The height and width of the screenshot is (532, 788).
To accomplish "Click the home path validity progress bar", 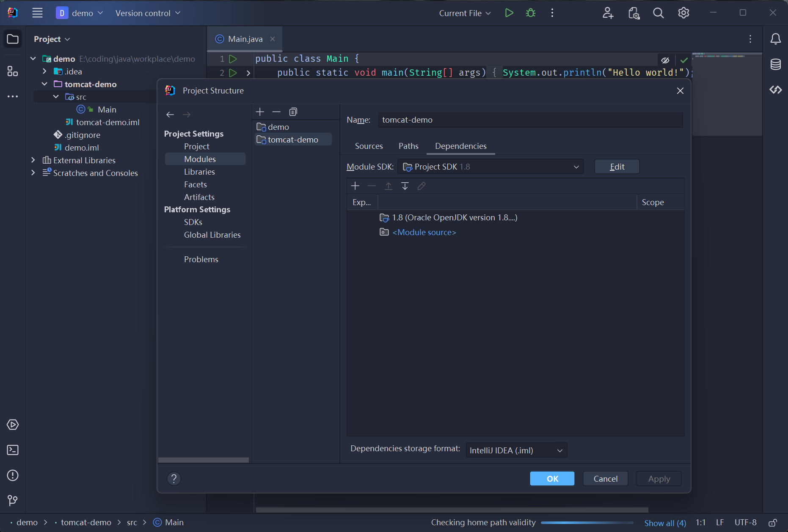I will click(587, 523).
